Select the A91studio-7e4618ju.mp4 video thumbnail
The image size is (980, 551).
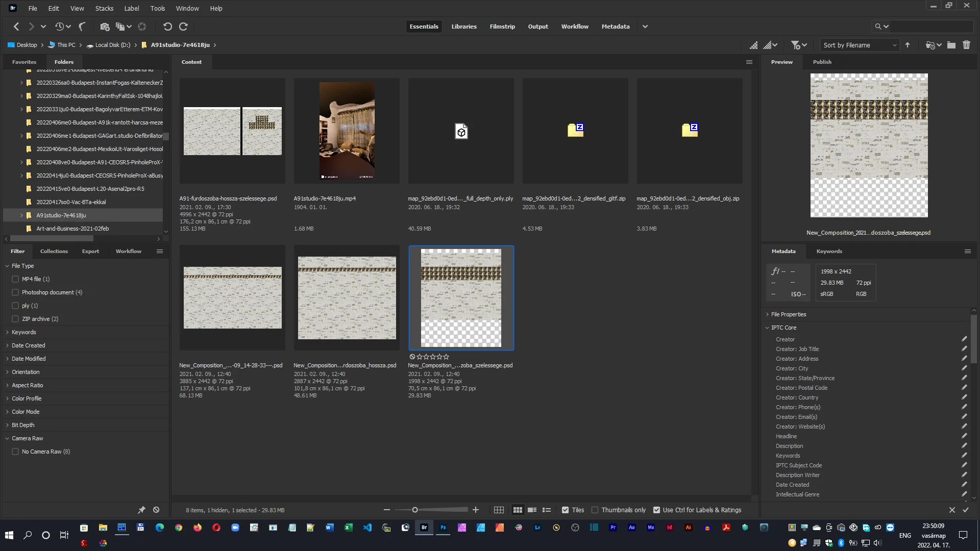coord(347,131)
